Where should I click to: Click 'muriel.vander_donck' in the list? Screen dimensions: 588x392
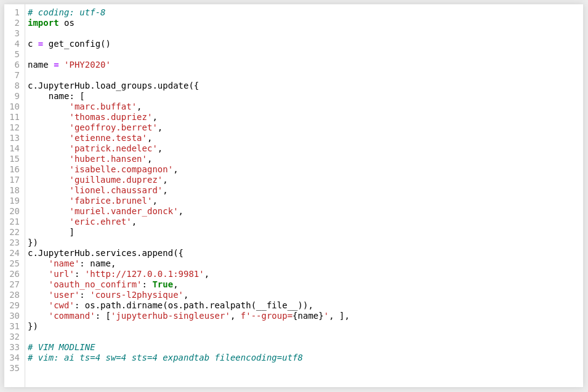[x=124, y=211]
